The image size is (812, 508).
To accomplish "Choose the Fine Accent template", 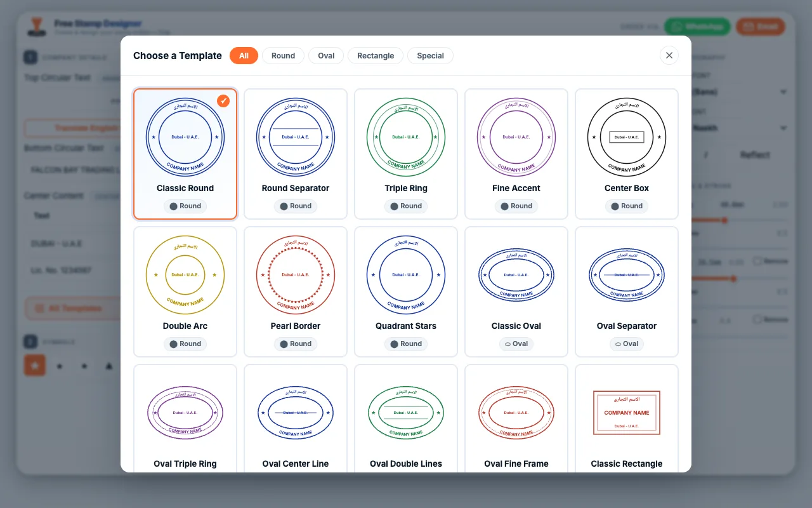I will point(516,154).
